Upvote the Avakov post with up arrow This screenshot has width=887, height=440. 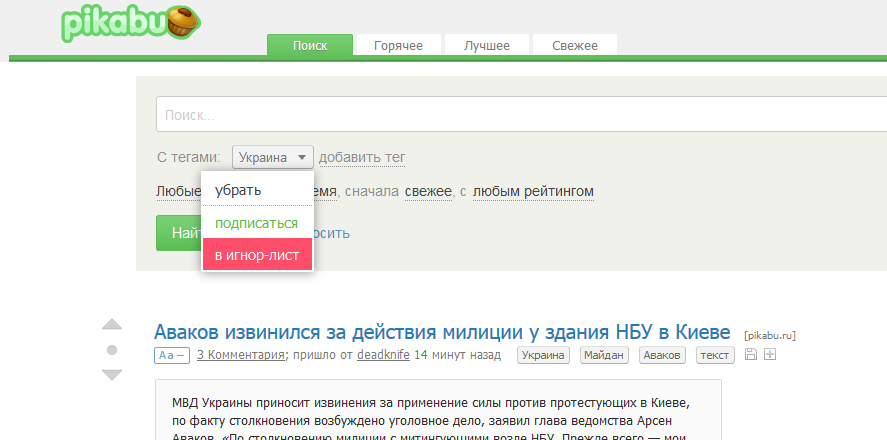[112, 324]
